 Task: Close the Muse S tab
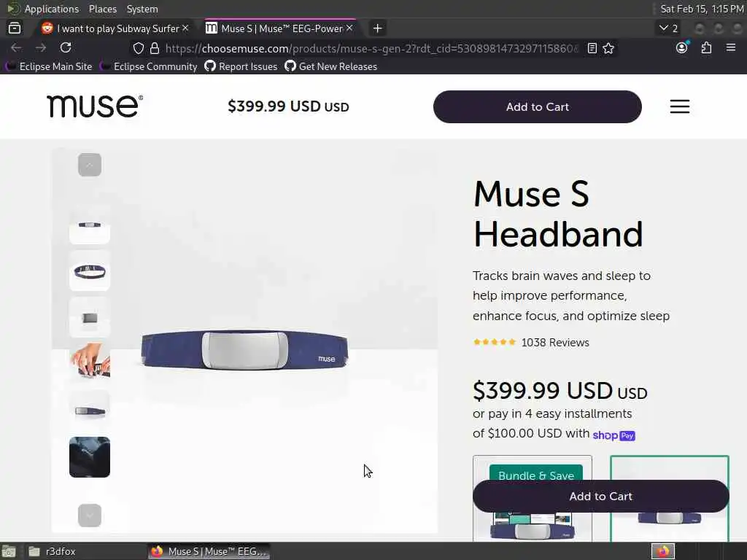(x=349, y=28)
